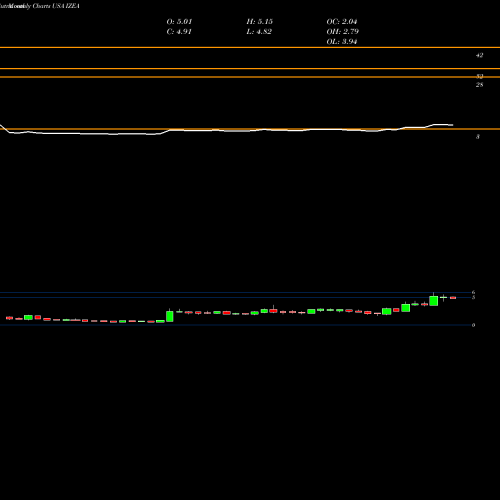The width and height of the screenshot is (500, 500).
Task: Click the upper panel axis label "8"
Action: tap(478, 137)
